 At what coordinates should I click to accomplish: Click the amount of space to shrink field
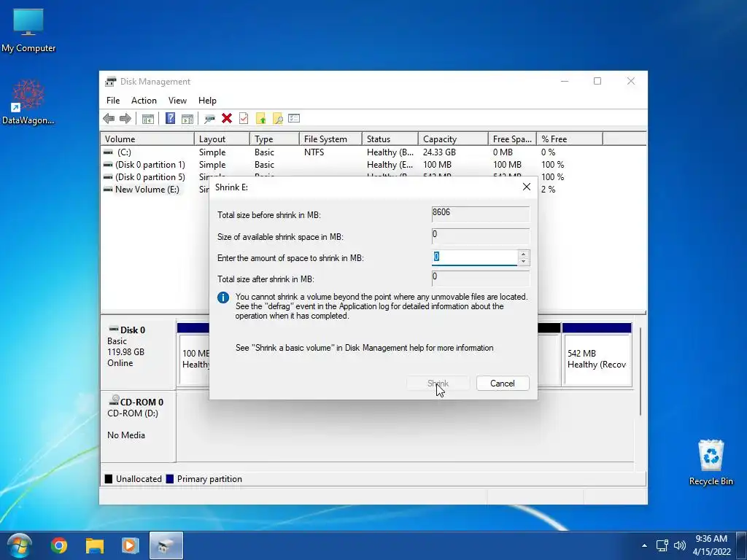474,257
